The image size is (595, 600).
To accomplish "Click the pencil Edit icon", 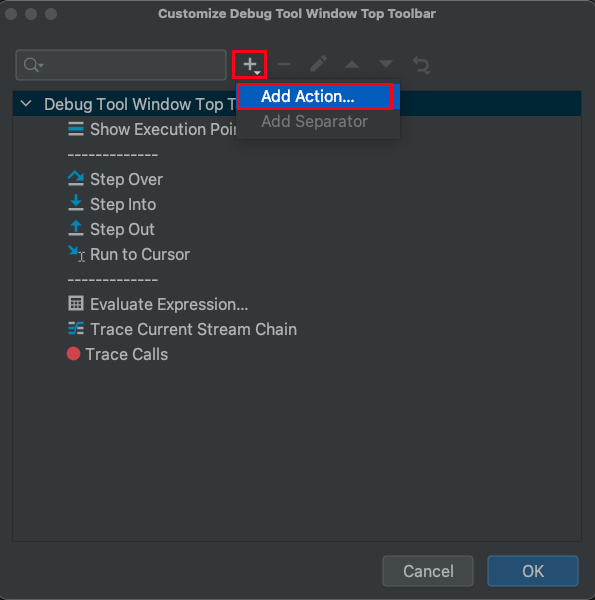I will 318,64.
